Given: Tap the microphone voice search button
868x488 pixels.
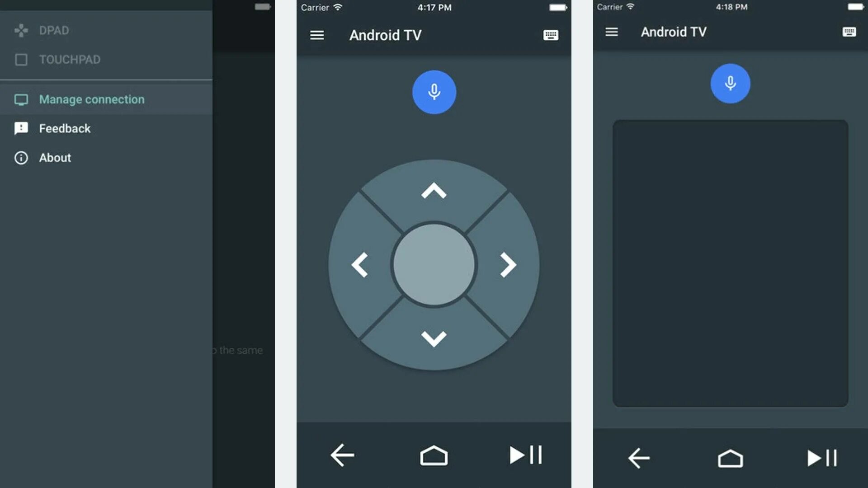Looking at the screenshot, I should (x=434, y=90).
